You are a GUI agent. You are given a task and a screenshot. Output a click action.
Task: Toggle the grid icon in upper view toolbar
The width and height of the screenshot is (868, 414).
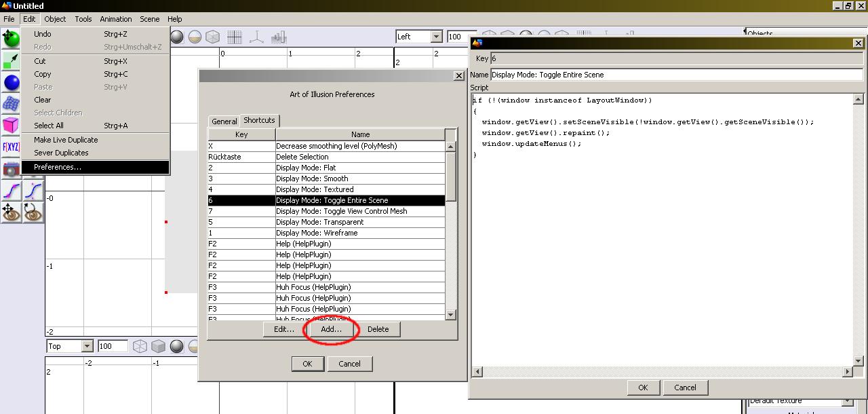[x=235, y=37]
